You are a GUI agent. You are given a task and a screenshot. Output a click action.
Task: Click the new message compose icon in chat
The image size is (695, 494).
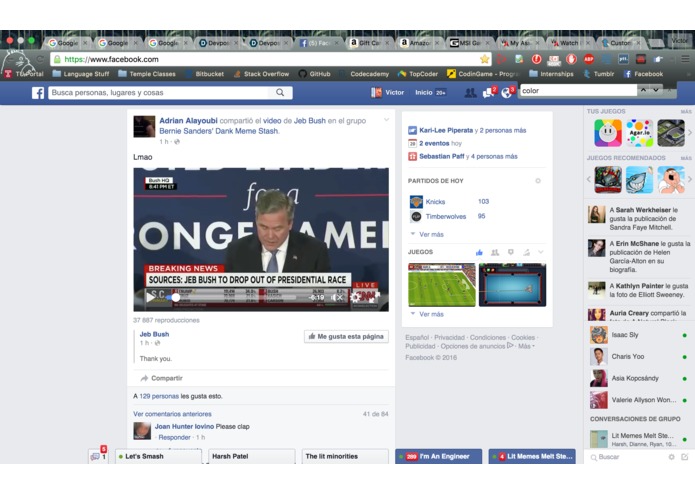[x=685, y=457]
